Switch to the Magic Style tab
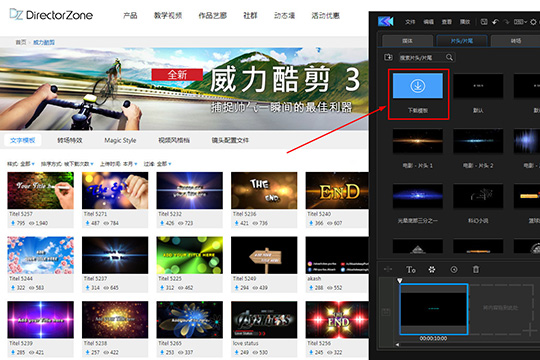This screenshot has height=360, width=540. [x=120, y=140]
